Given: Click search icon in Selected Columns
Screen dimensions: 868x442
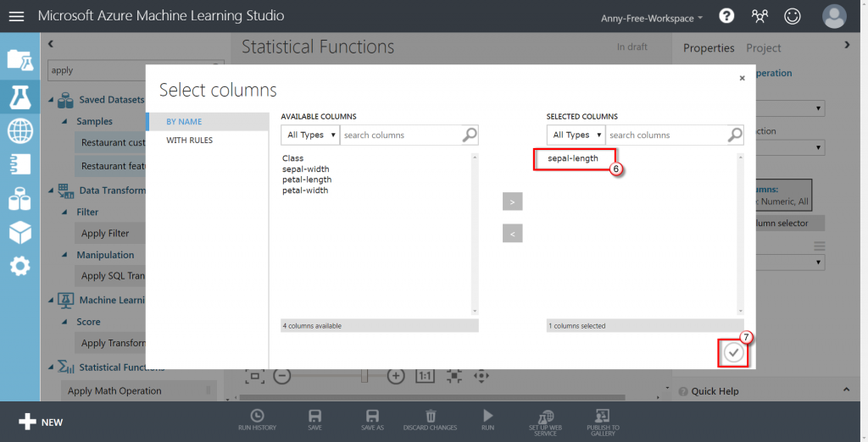Looking at the screenshot, I should (x=735, y=135).
